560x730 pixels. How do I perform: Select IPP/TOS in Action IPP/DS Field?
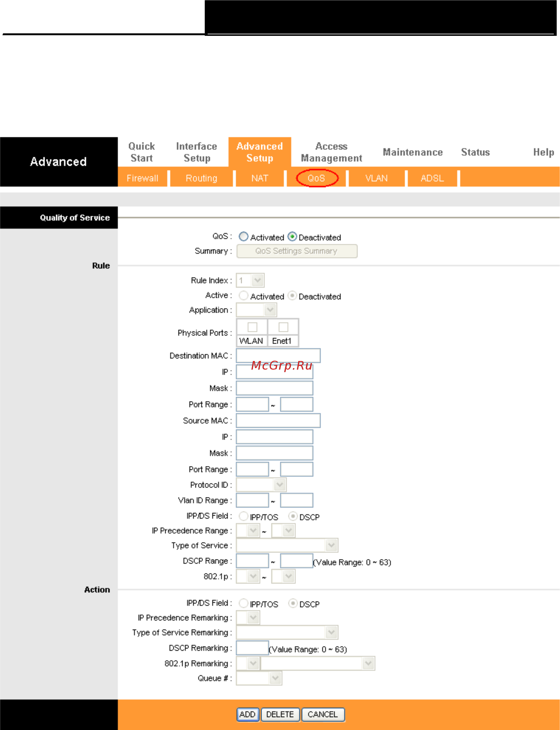click(x=244, y=603)
